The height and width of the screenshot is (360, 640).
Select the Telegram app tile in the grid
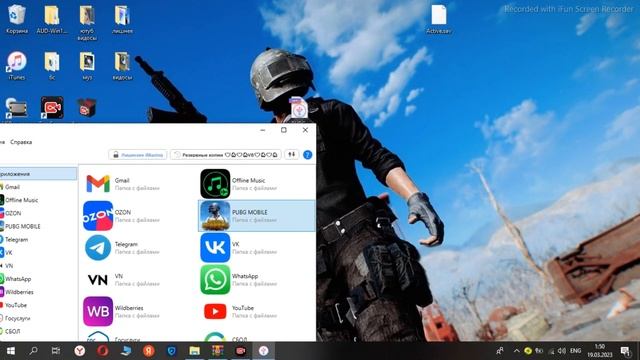point(139,247)
